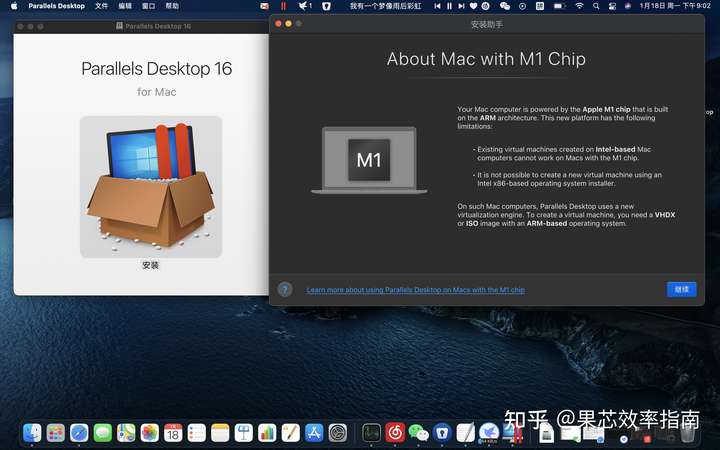Screen dimensions: 720x450
Task: Open Bitwarden from the Dock
Action: coord(442,433)
